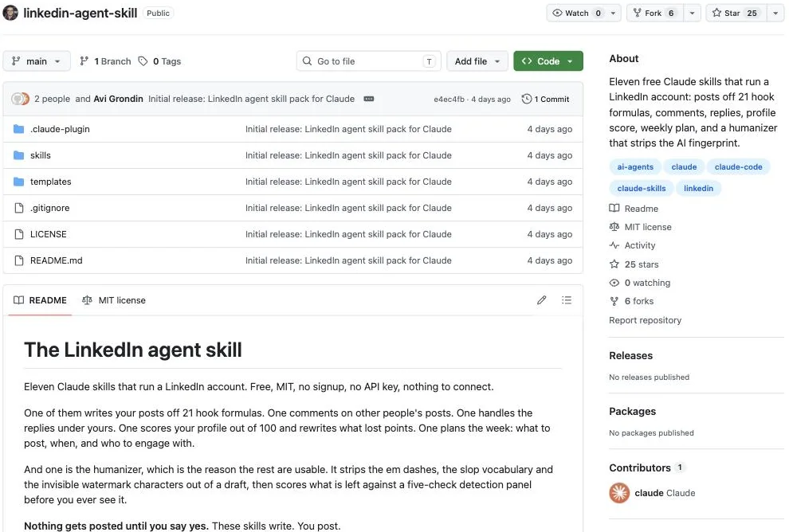
Task: Click the branch icon next to 1 Branch
Action: [84, 61]
